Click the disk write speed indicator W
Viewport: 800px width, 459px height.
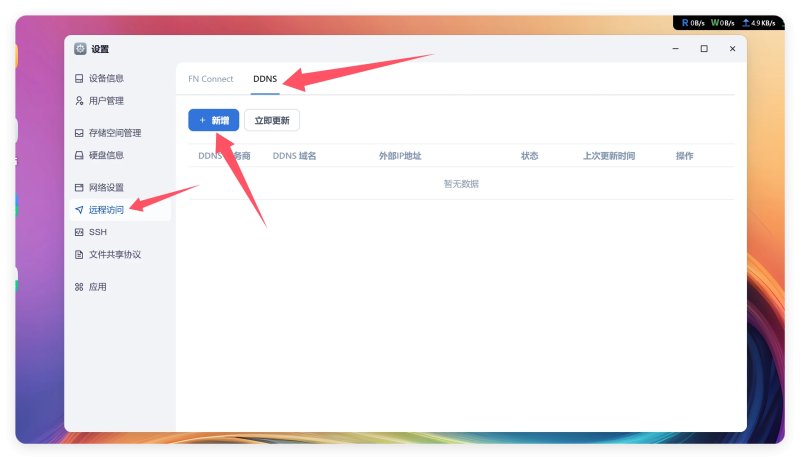click(722, 22)
